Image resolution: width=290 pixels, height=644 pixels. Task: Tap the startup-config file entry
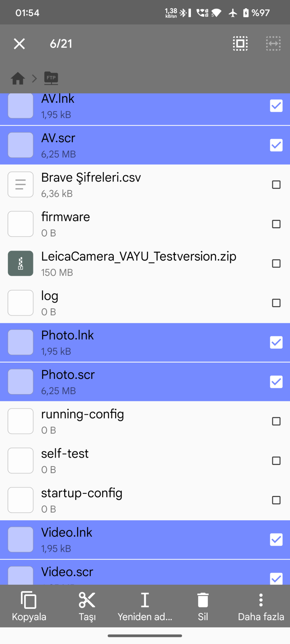[x=145, y=500]
